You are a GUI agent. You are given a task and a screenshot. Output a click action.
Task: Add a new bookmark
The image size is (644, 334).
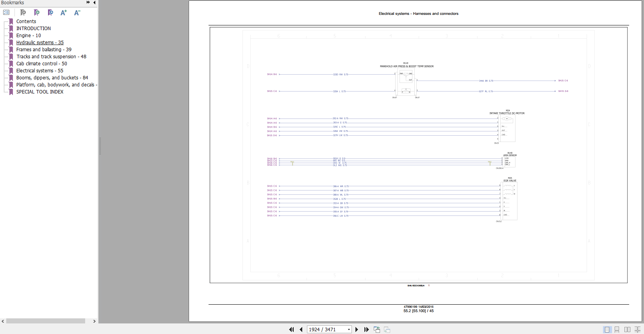point(37,13)
